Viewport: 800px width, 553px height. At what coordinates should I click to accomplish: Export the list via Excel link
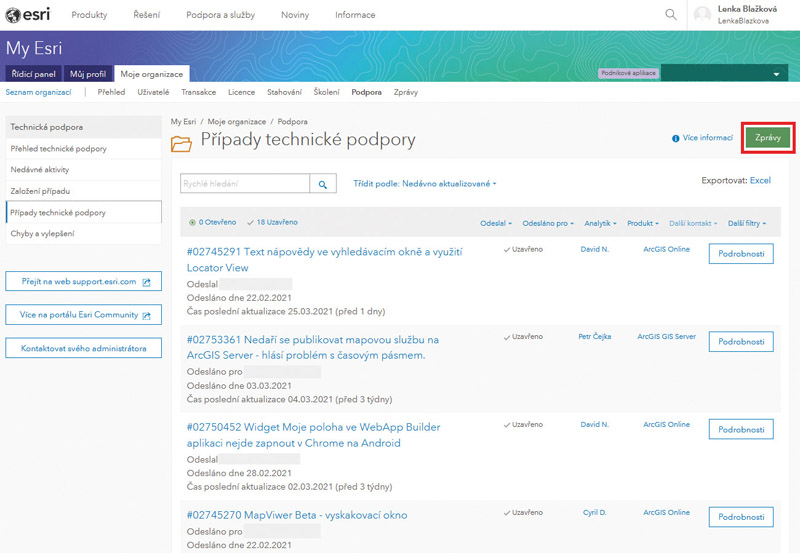(x=760, y=181)
